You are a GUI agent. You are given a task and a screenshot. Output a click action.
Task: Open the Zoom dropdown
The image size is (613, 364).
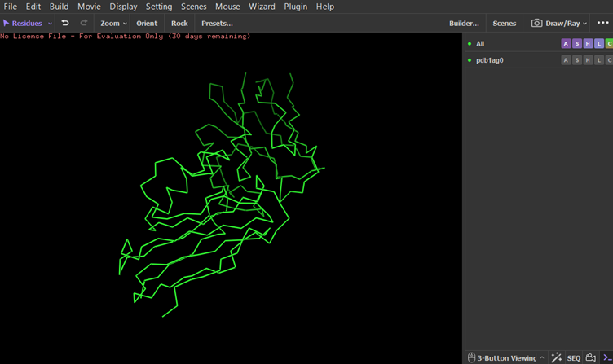point(113,24)
